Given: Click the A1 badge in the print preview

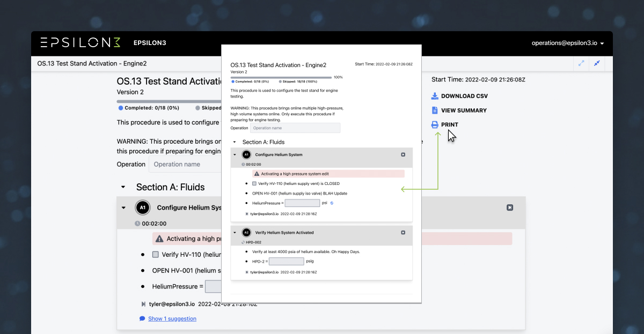Looking at the screenshot, I should 246,154.
